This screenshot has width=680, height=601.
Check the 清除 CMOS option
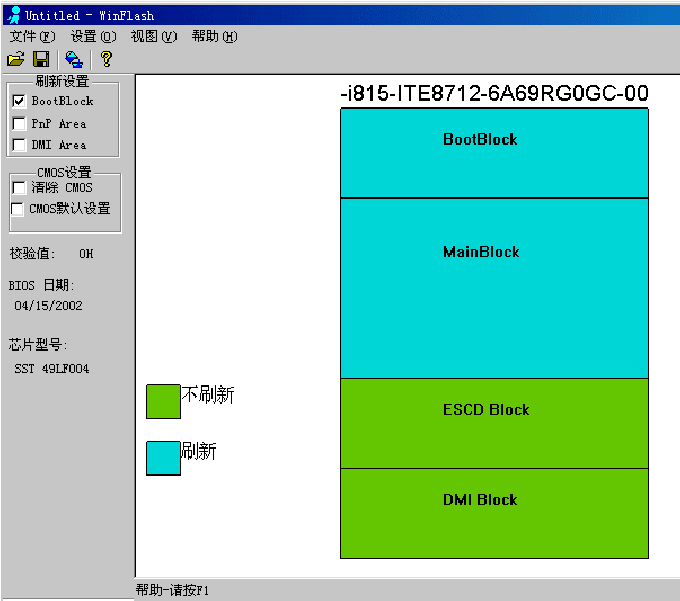(19, 188)
